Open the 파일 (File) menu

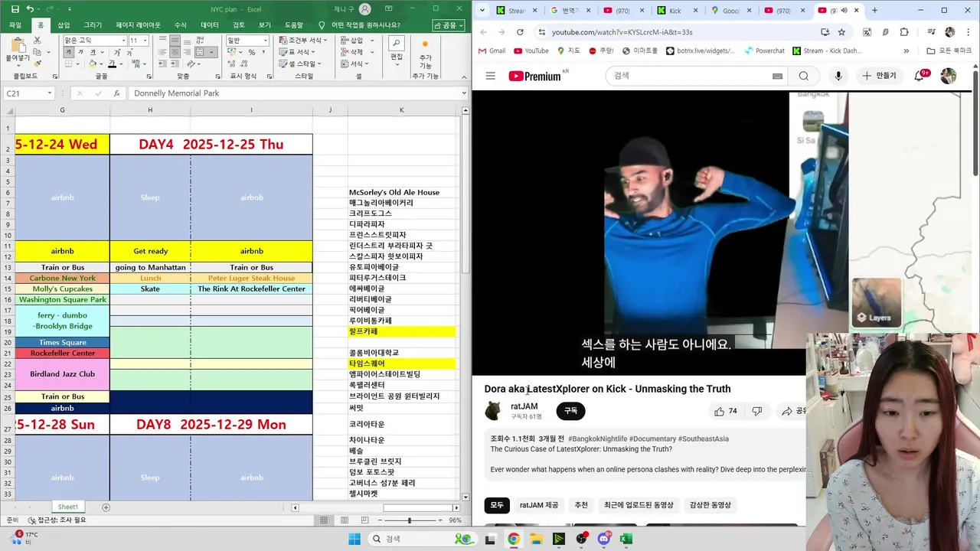pyautogui.click(x=15, y=25)
